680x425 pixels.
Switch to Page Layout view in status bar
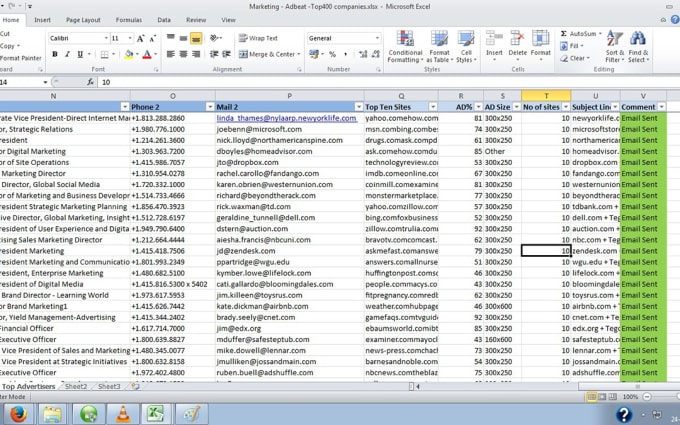(602, 397)
